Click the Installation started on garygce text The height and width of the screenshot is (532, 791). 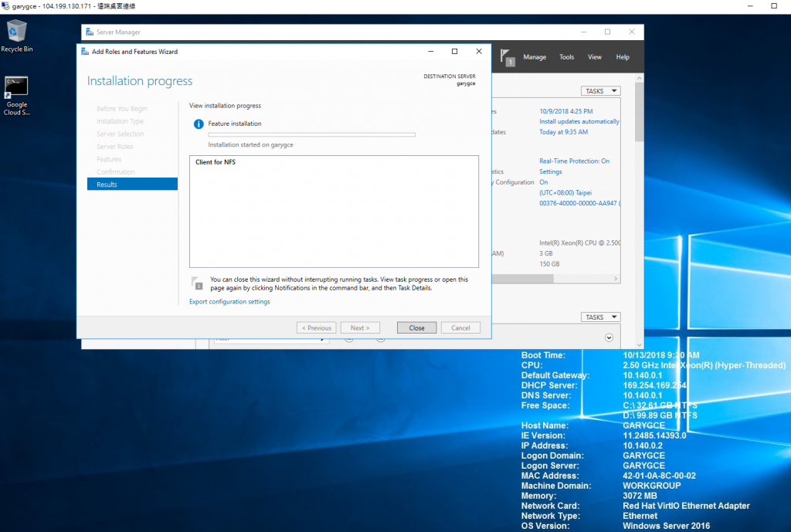tap(251, 144)
